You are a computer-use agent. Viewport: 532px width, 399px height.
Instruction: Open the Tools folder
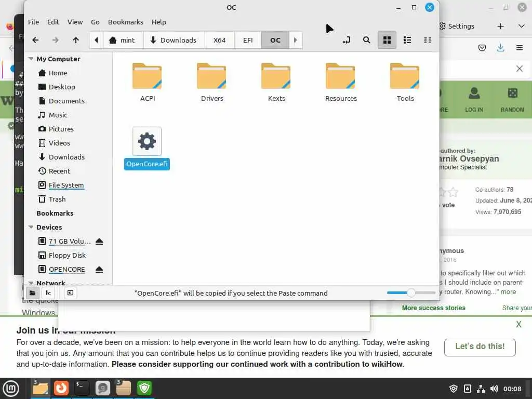405,82
